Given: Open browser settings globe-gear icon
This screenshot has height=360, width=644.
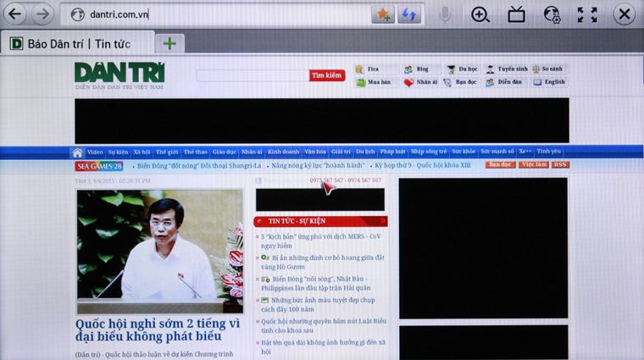Looking at the screenshot, I should [552, 14].
